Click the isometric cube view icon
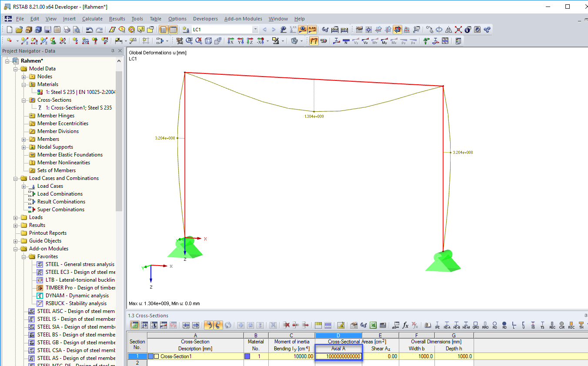 pyautogui.click(x=208, y=41)
